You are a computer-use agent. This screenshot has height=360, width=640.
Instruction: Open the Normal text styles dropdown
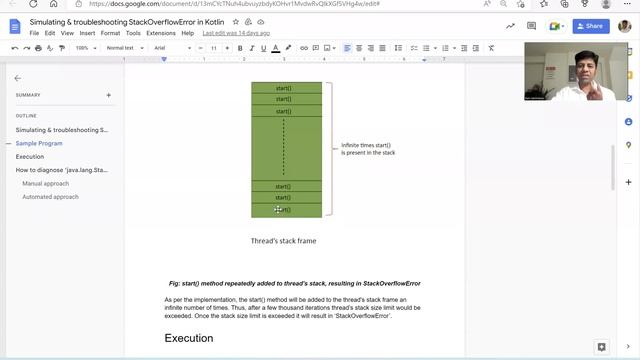coord(124,48)
